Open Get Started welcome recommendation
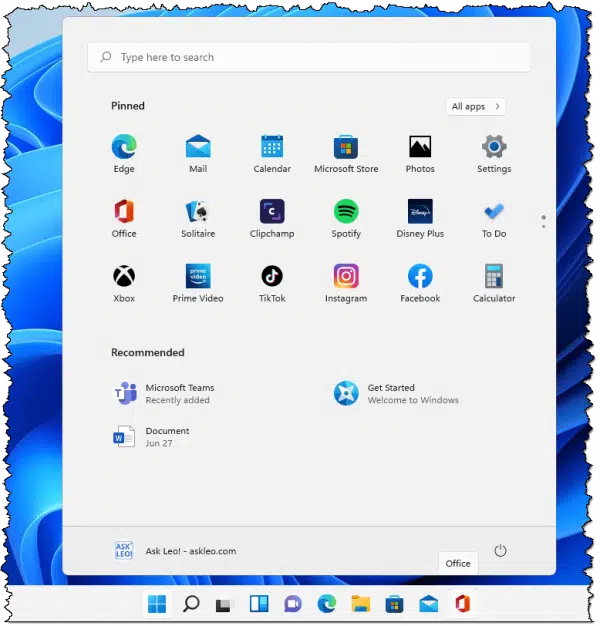 396,394
